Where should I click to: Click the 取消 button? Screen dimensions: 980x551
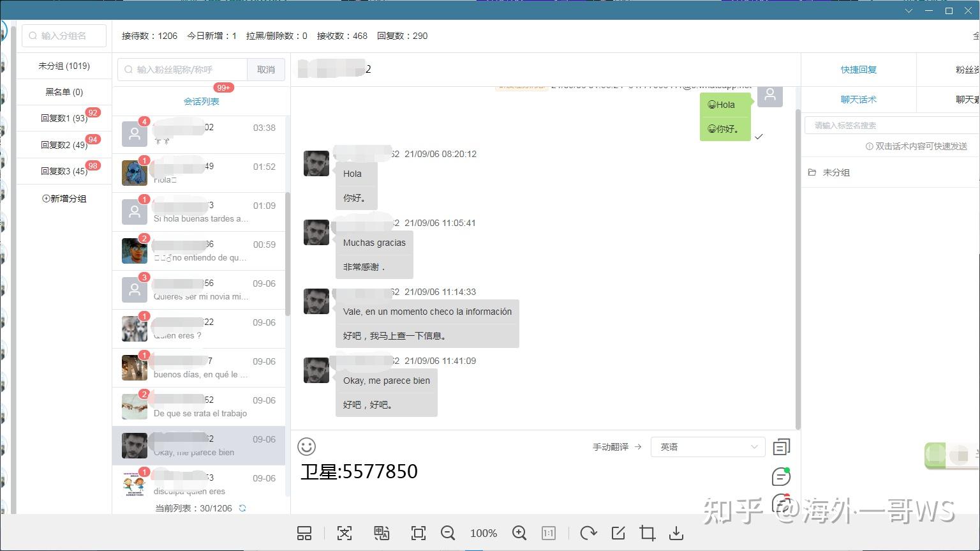click(266, 70)
